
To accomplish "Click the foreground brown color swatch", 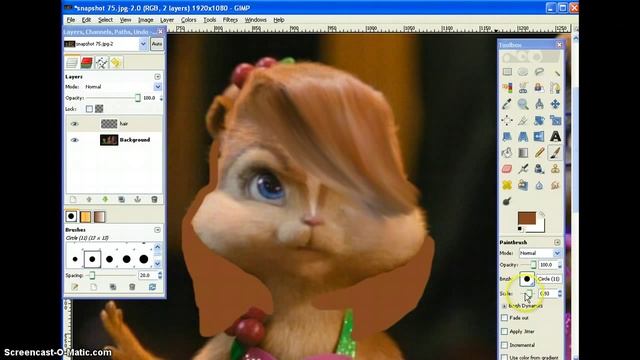I will [x=526, y=218].
